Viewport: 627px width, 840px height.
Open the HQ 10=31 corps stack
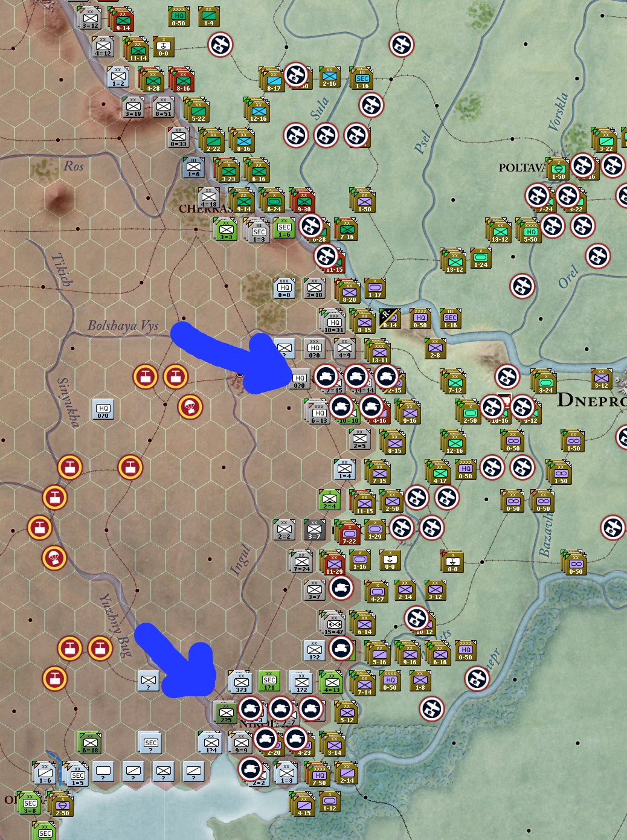(x=333, y=322)
